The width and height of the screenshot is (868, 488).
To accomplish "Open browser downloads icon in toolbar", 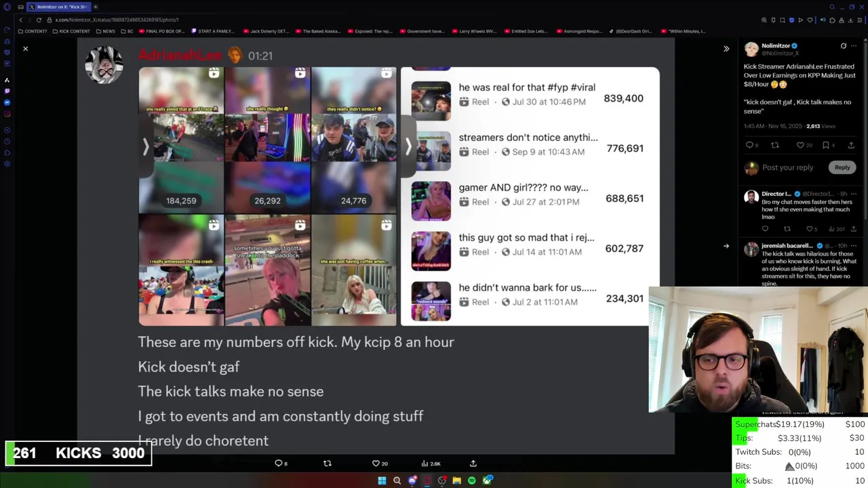I will (850, 20).
